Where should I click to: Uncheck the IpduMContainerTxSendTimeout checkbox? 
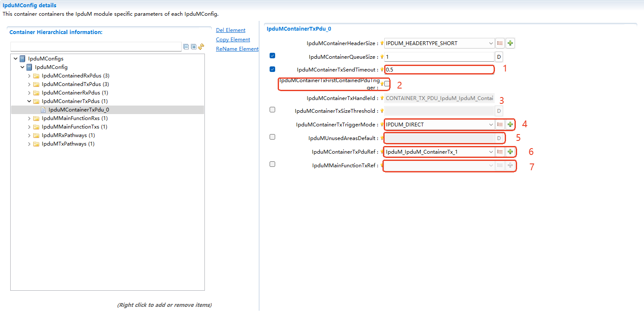[x=272, y=69]
